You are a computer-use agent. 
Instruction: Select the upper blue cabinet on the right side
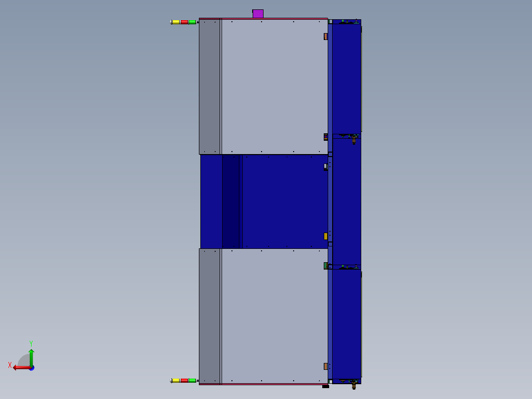[346, 79]
